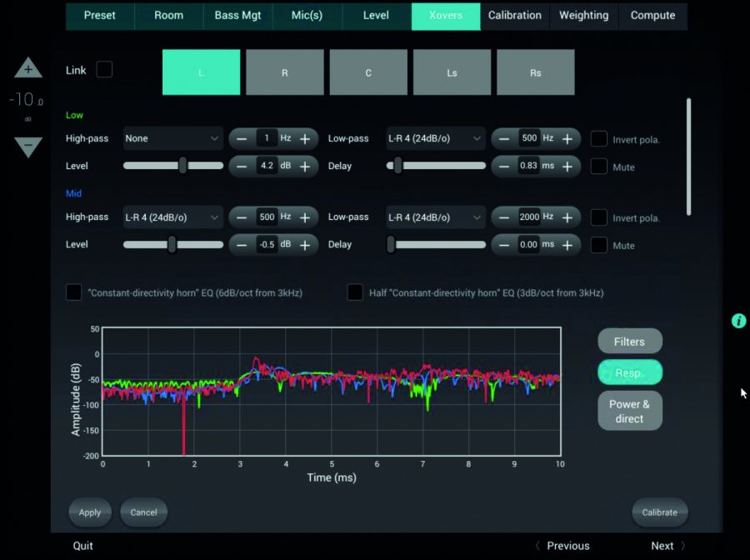The image size is (750, 560).
Task: Decrease Low delay 0.83 ms with minus
Action: point(504,167)
